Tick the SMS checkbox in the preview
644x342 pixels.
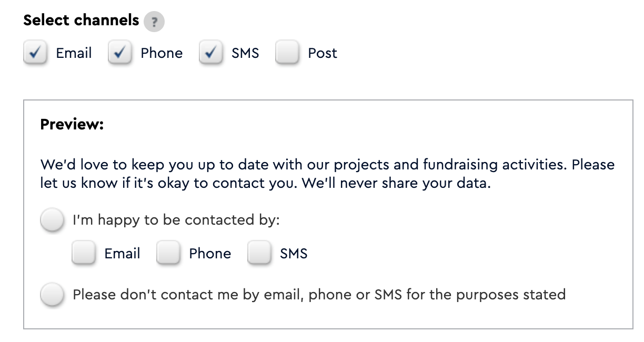pos(259,254)
